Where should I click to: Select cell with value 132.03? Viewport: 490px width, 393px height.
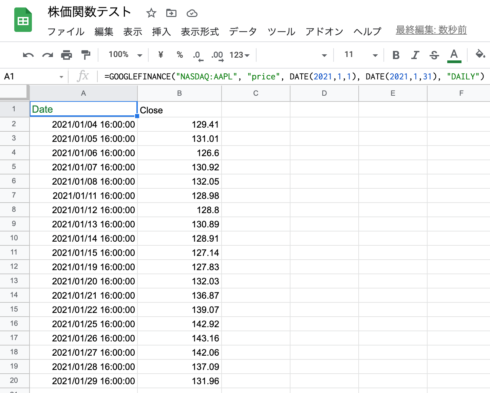coord(179,281)
